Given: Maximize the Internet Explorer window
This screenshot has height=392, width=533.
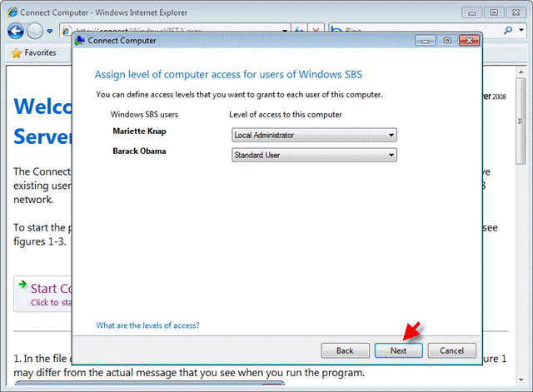Looking at the screenshot, I should point(494,13).
